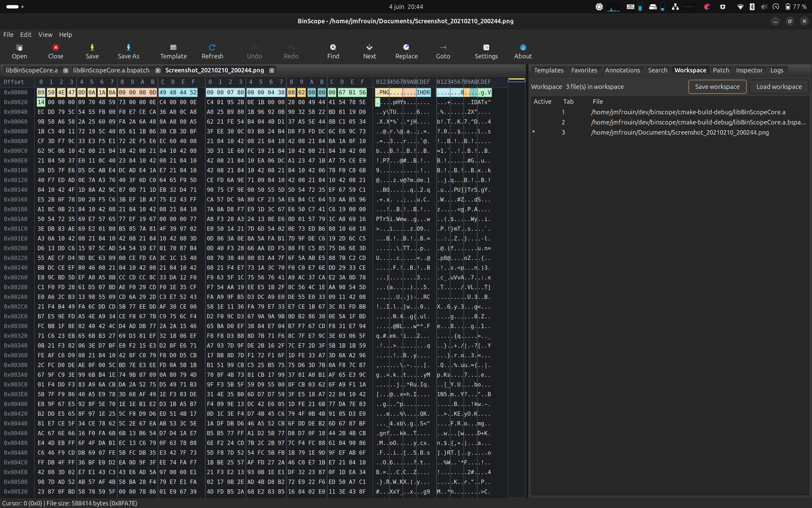This screenshot has height=508, width=812.
Task: Click the Active column header
Action: 542,102
